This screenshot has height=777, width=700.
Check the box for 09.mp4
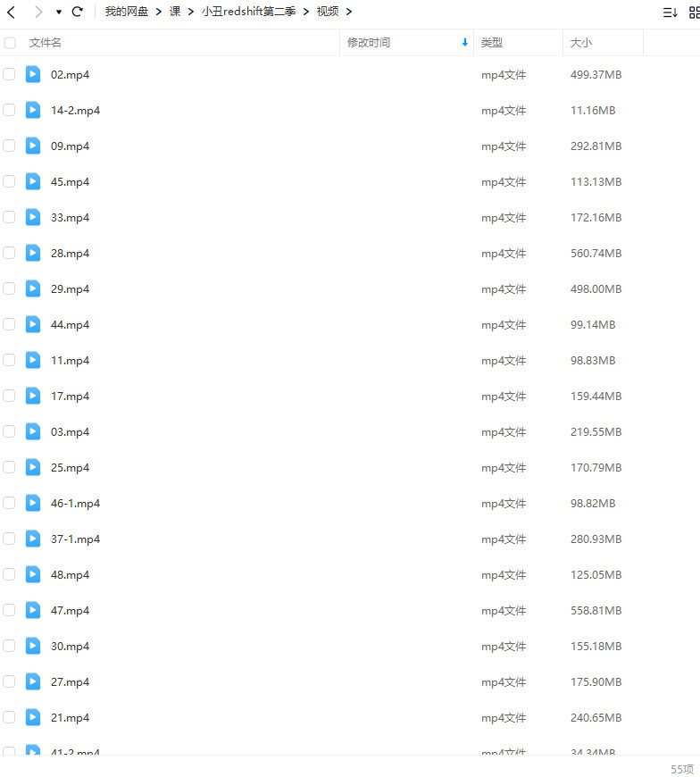click(x=9, y=146)
